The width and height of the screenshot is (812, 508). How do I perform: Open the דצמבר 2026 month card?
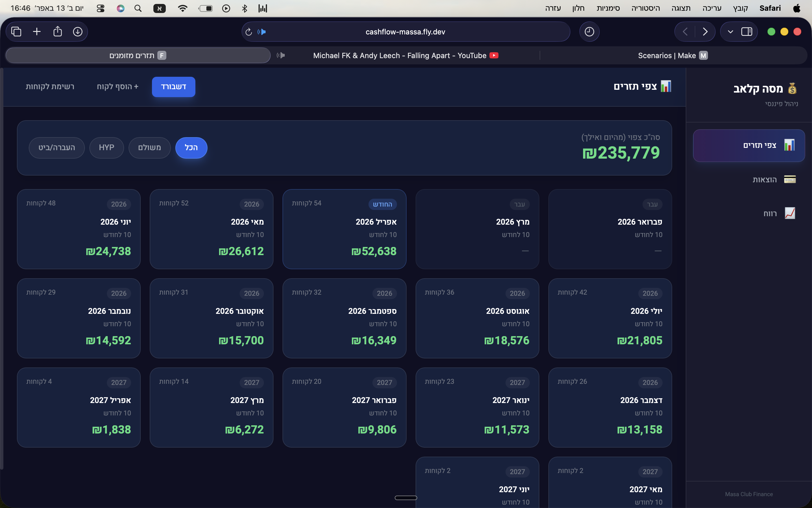point(610,407)
